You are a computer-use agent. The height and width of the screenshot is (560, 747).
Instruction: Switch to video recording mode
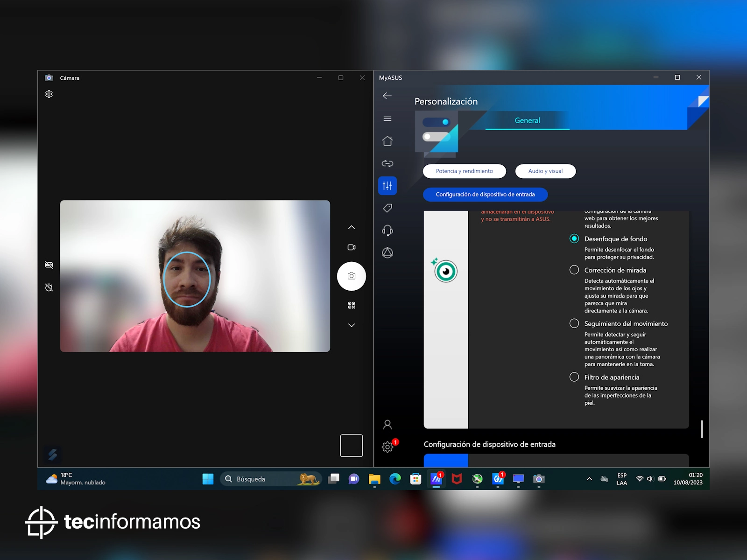pyautogui.click(x=352, y=247)
